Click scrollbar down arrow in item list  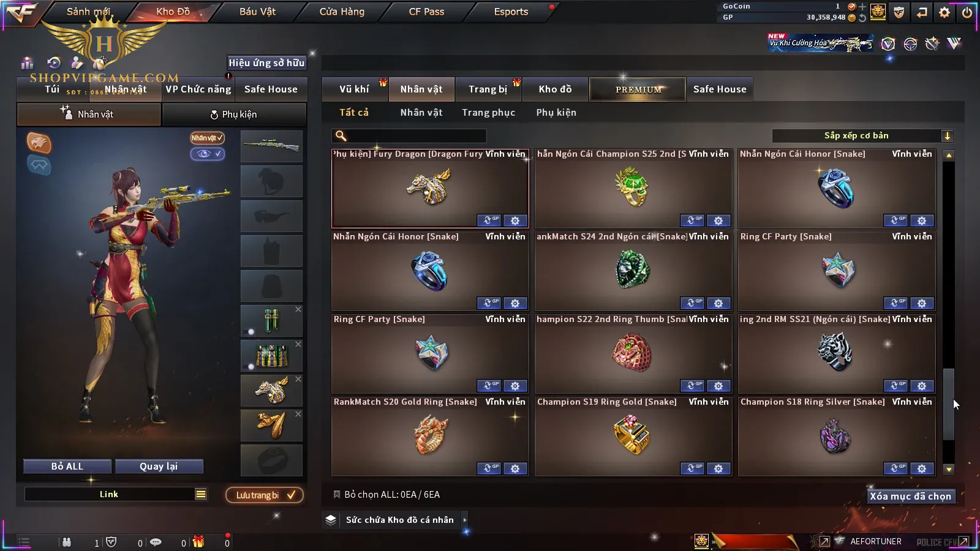pos(949,470)
